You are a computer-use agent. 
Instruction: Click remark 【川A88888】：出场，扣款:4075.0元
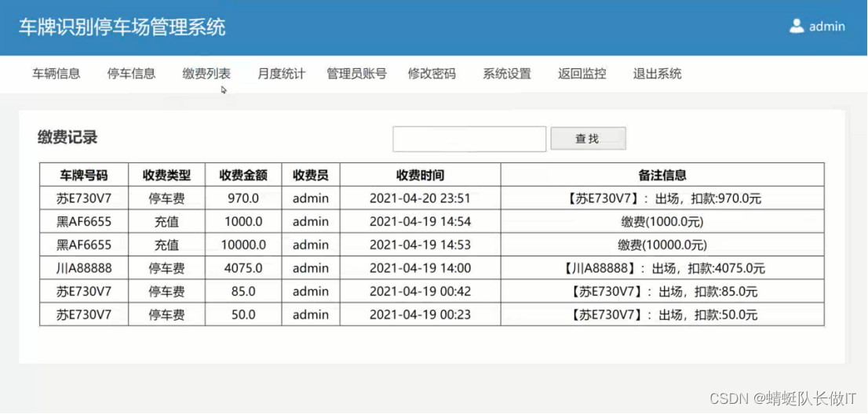[662, 268]
